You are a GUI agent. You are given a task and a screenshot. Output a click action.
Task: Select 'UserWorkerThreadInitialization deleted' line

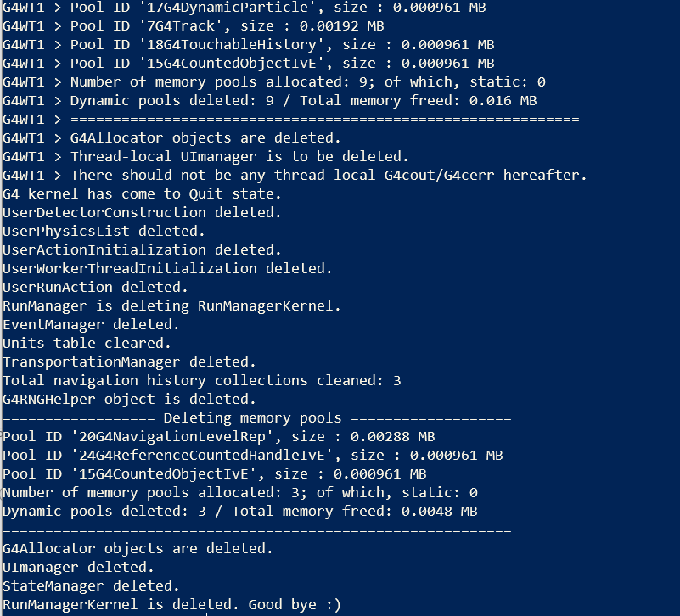click(x=167, y=269)
